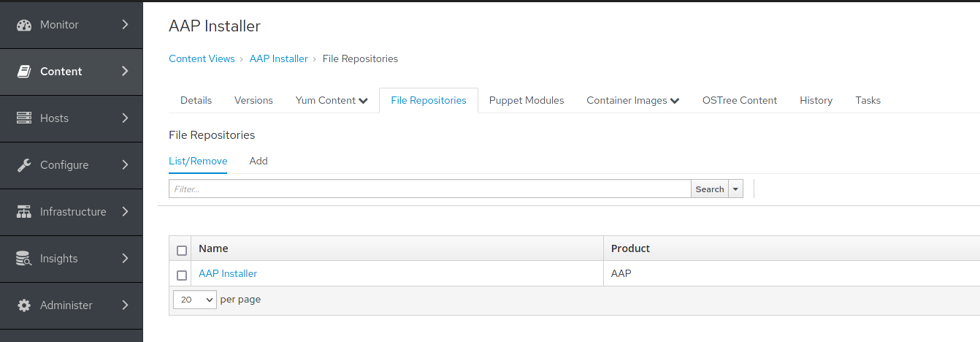The image size is (980, 342).
Task: Click the Content book icon
Action: pyautogui.click(x=24, y=72)
